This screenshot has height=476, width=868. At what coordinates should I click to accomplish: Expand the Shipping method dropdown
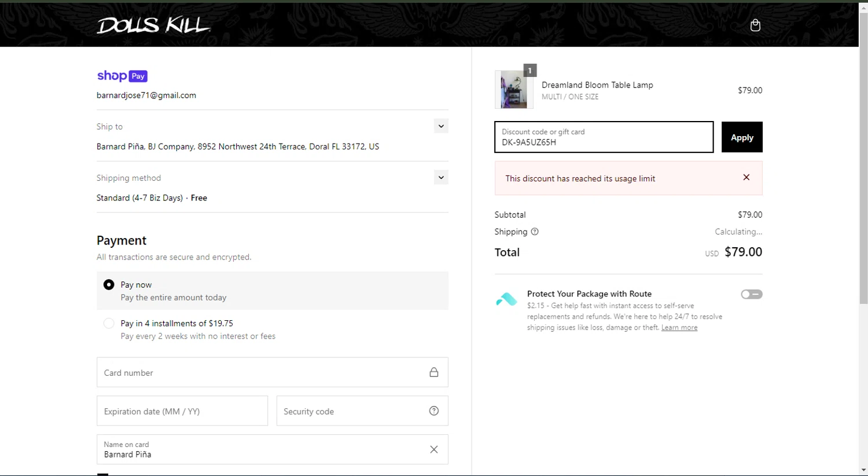441,178
